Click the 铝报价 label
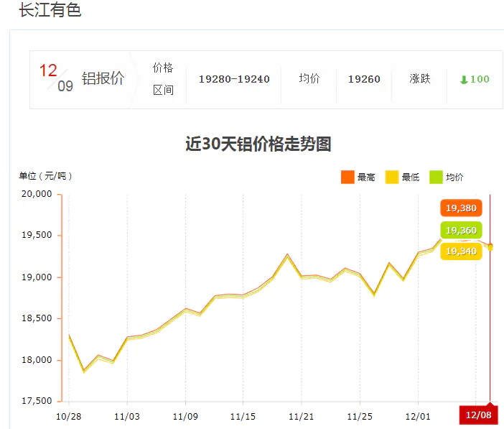The image size is (504, 429). pyautogui.click(x=103, y=79)
